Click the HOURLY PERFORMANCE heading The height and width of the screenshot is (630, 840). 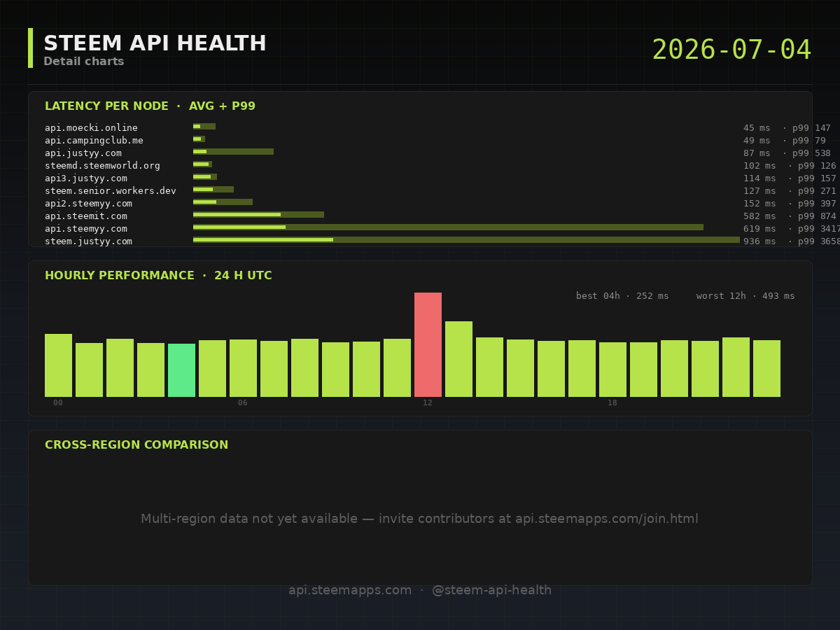(158, 276)
